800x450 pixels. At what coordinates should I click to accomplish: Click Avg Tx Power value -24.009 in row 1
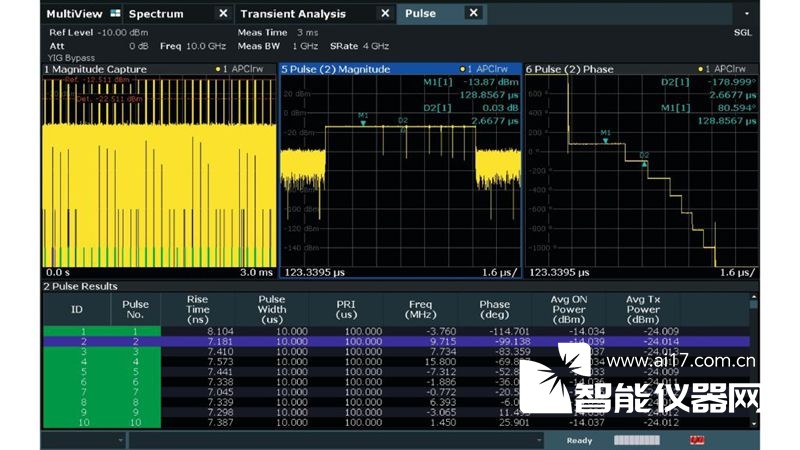[x=661, y=331]
